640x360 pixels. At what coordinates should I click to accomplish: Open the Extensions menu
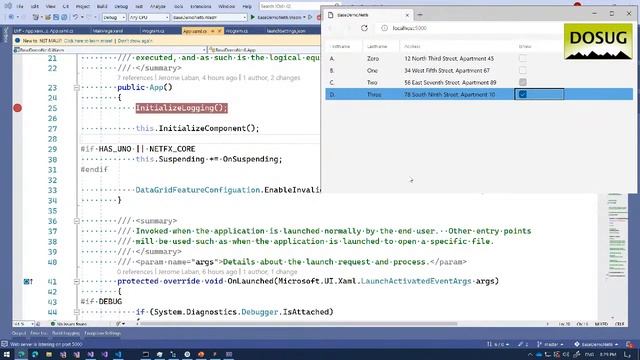(201, 6)
